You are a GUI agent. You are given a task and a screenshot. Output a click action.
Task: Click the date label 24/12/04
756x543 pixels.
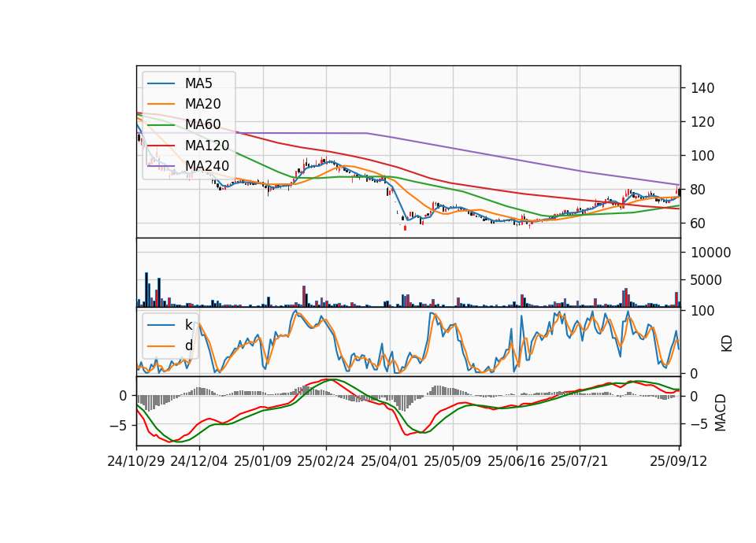click(x=199, y=461)
